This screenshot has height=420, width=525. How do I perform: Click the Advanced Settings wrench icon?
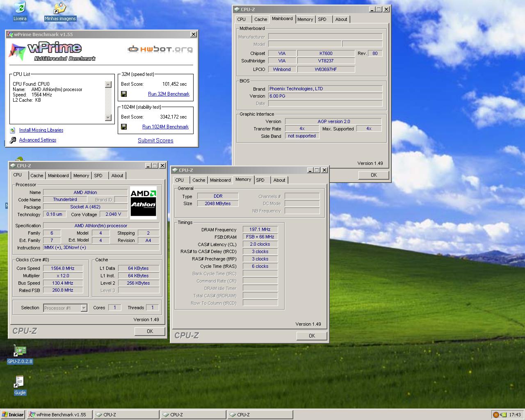pos(13,140)
